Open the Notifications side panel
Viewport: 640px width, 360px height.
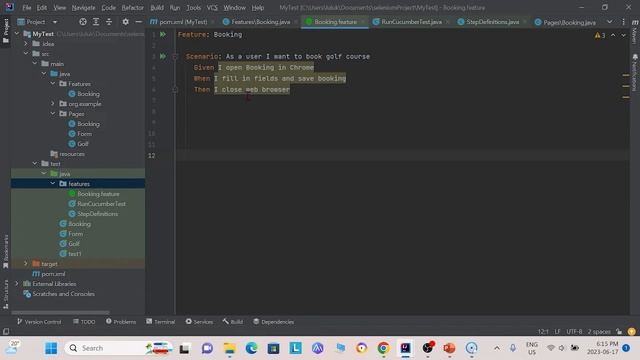[635, 72]
